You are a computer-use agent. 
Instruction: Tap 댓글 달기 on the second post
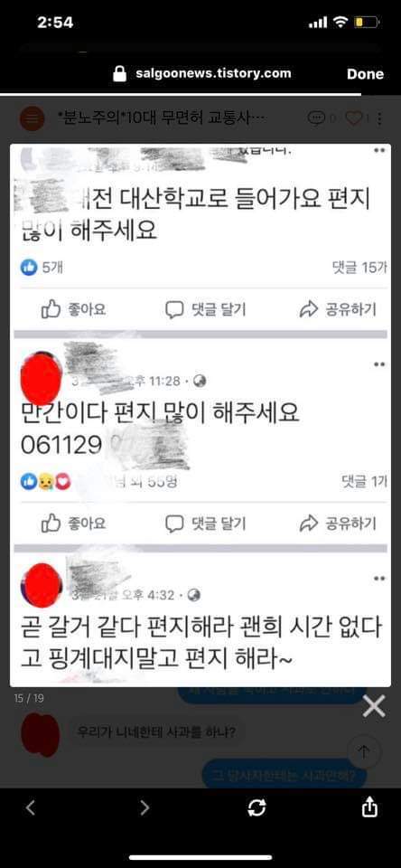tap(206, 524)
